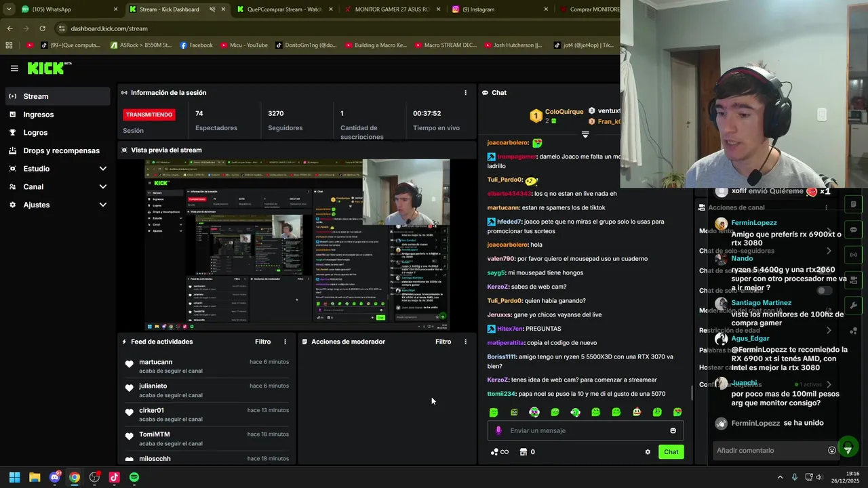The width and height of the screenshot is (868, 488).
Task: Open the hamburger menu beside Kick logo
Action: pos(14,68)
